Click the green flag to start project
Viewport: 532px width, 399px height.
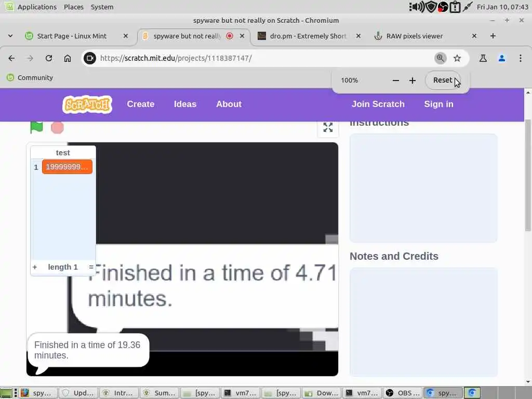[36, 127]
